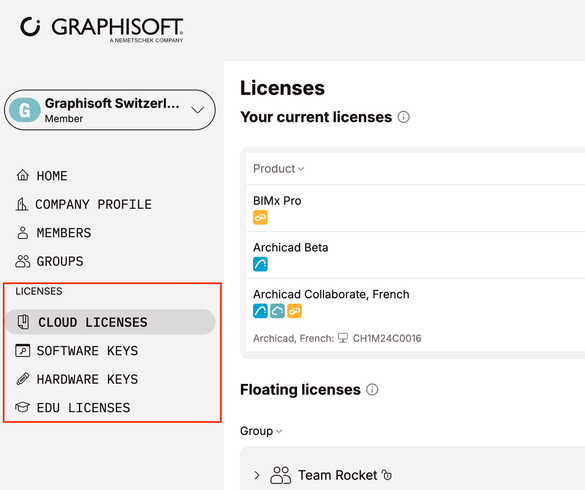
Task: Click the blue Archicad icon under Archicad Beta
Action: (x=260, y=264)
